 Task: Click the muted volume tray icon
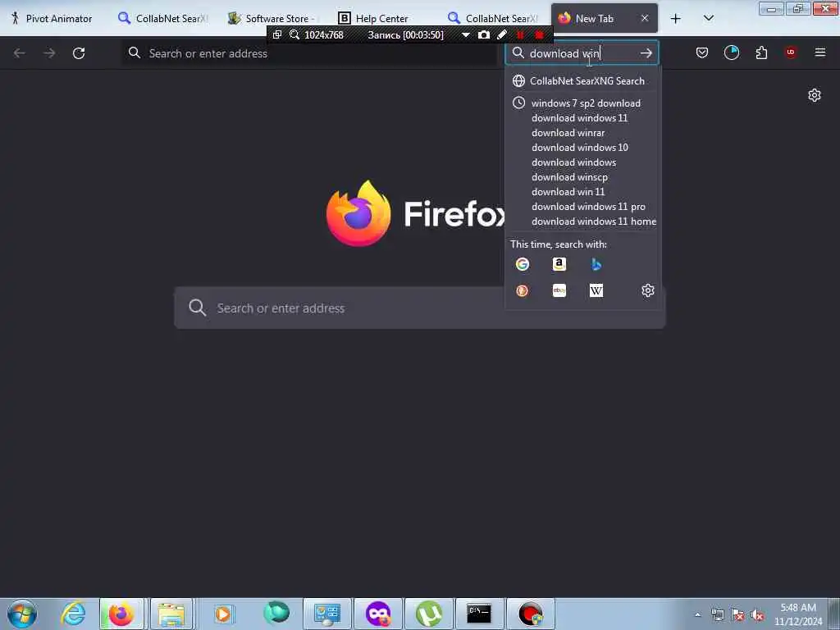757,615
